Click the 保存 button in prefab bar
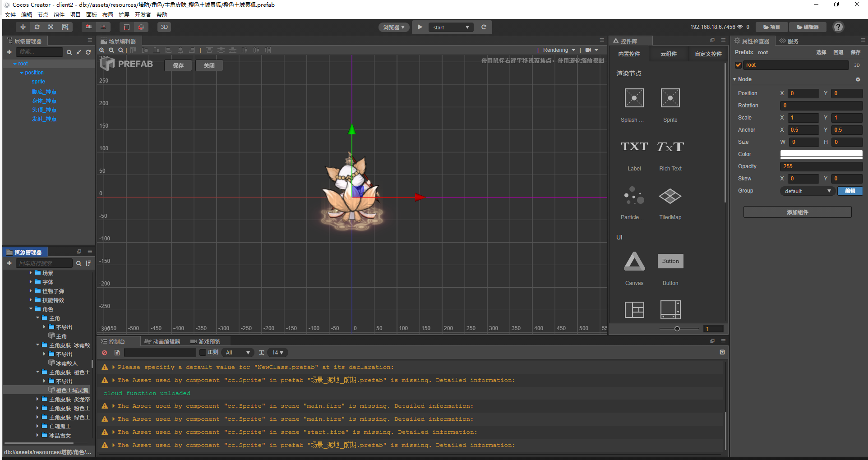The height and width of the screenshot is (460, 868). coord(178,66)
